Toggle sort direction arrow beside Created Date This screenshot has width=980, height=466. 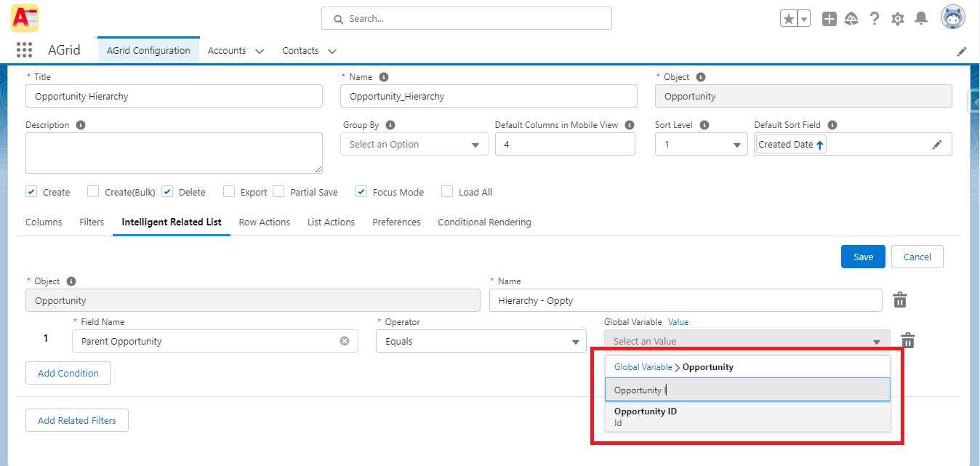tap(820, 145)
